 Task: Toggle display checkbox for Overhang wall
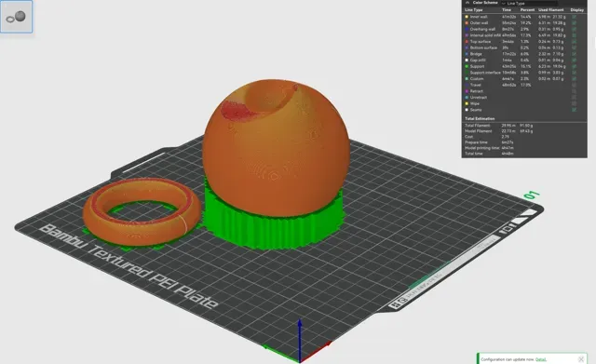click(574, 29)
